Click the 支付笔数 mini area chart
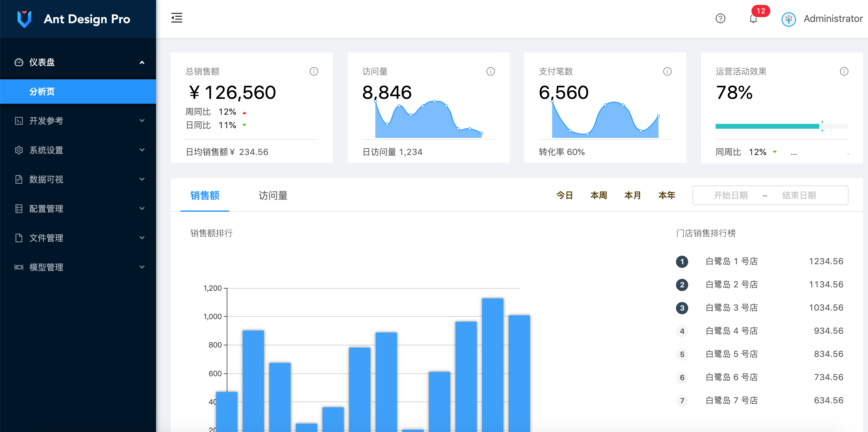 point(605,119)
